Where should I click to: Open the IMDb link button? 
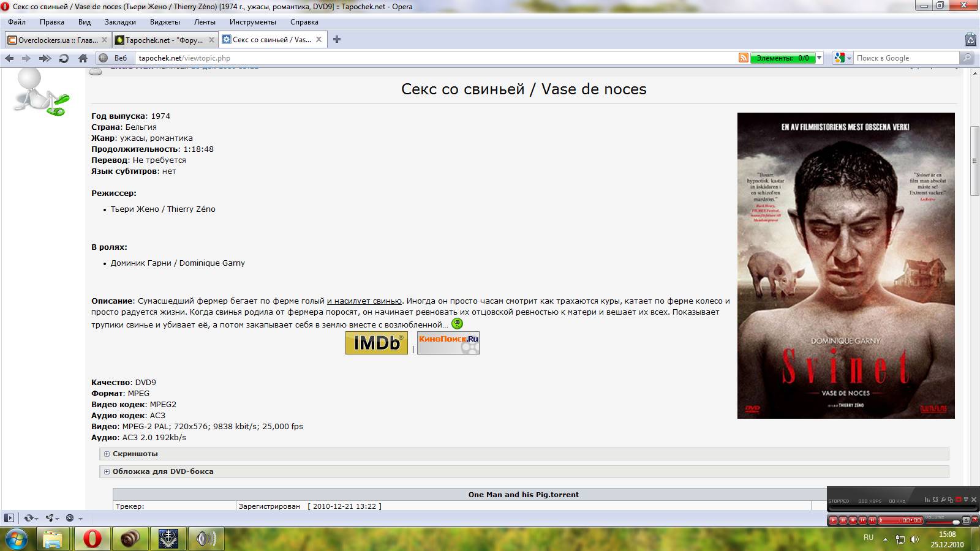pos(376,343)
